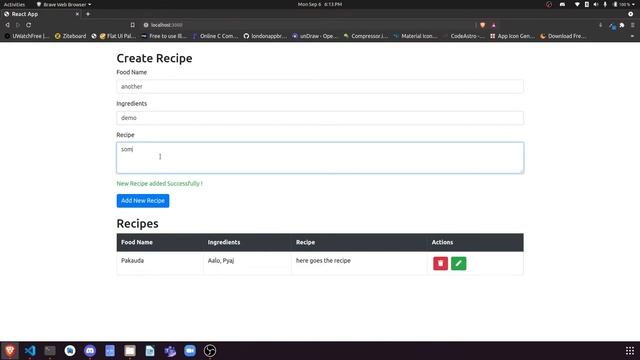Screen dimensions: 640x360
Task: Open Brave Rewards triangle icon
Action: (x=493, y=25)
